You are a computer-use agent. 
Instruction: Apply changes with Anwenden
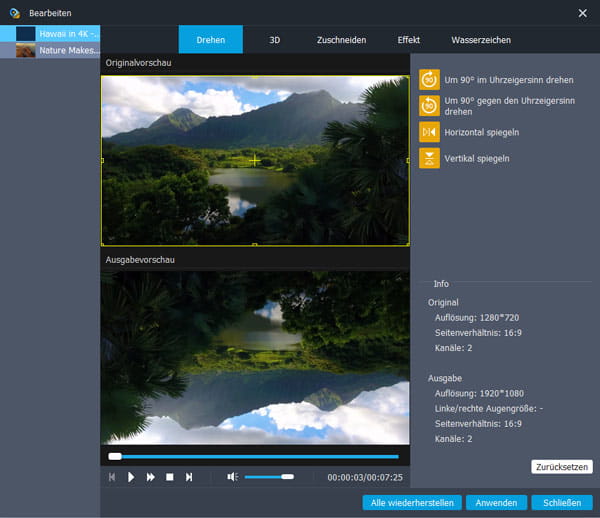pos(496,503)
